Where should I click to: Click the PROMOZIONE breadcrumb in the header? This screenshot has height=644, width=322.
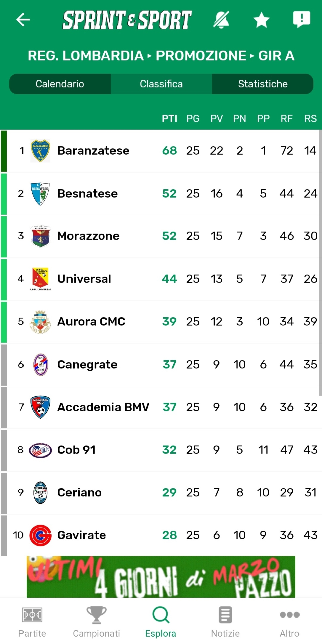click(201, 56)
